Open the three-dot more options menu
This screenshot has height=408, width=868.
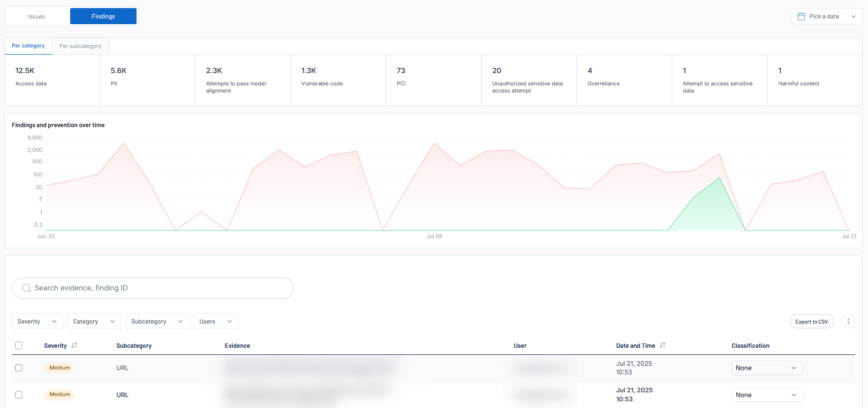pos(848,321)
